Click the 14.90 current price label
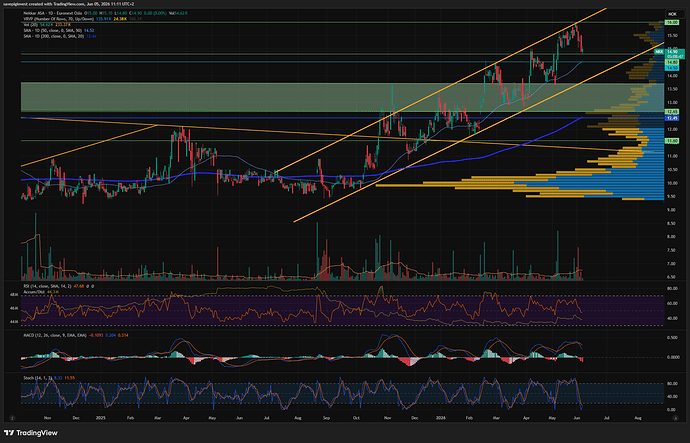 pyautogui.click(x=674, y=51)
